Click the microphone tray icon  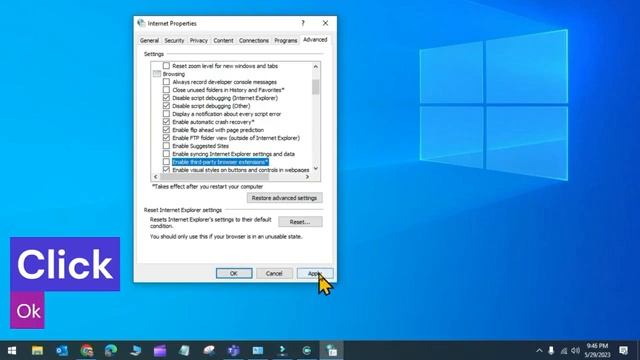click(x=551, y=351)
